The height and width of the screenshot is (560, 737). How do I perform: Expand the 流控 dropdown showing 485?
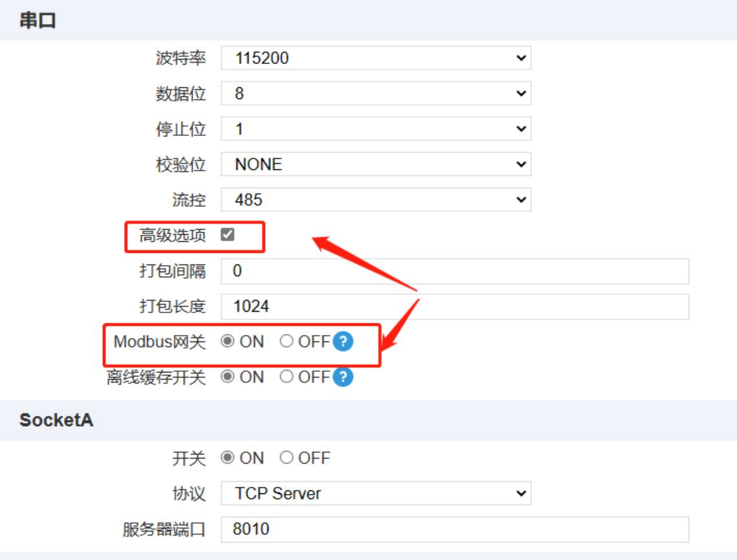[x=376, y=200]
